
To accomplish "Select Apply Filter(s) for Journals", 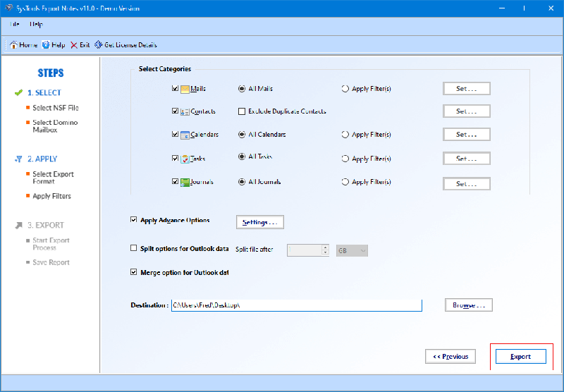I will (x=345, y=182).
